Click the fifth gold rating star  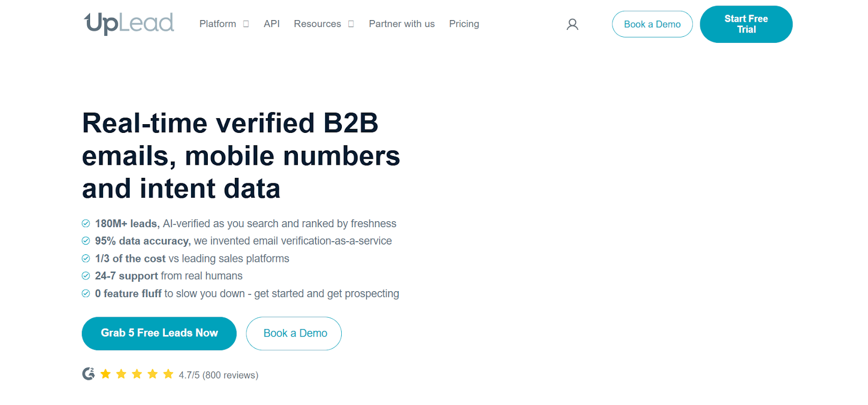coord(169,374)
